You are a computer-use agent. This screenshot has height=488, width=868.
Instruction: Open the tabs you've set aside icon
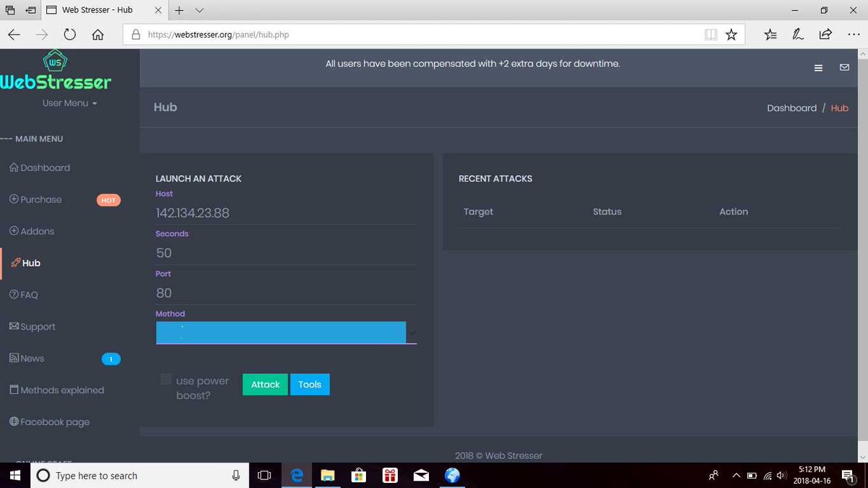pos(10,10)
